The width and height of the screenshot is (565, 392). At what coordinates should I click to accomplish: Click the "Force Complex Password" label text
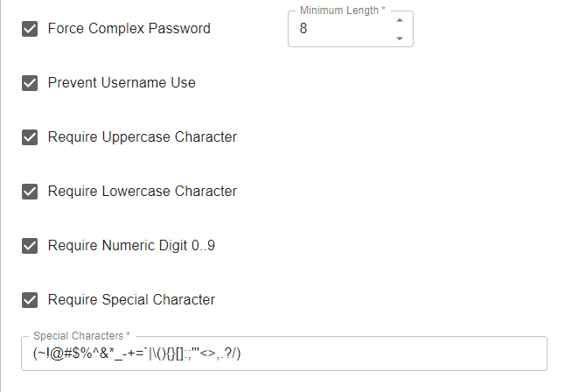[129, 29]
